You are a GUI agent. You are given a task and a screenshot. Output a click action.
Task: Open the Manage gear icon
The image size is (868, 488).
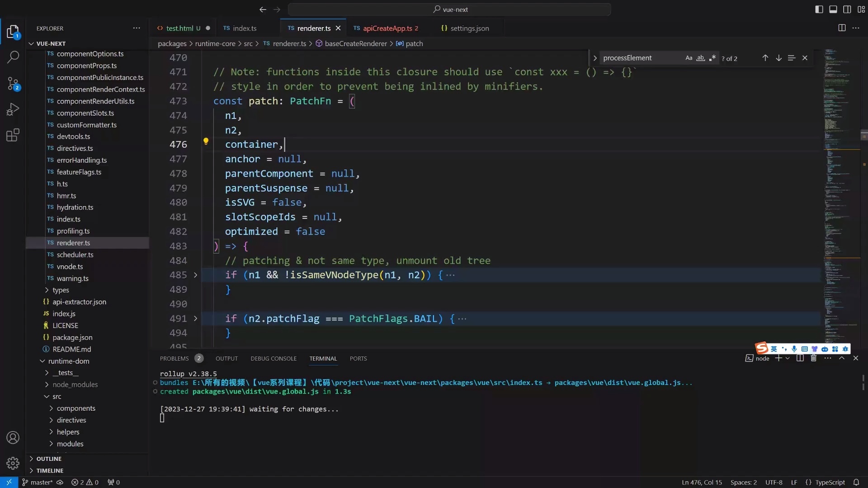(x=13, y=463)
